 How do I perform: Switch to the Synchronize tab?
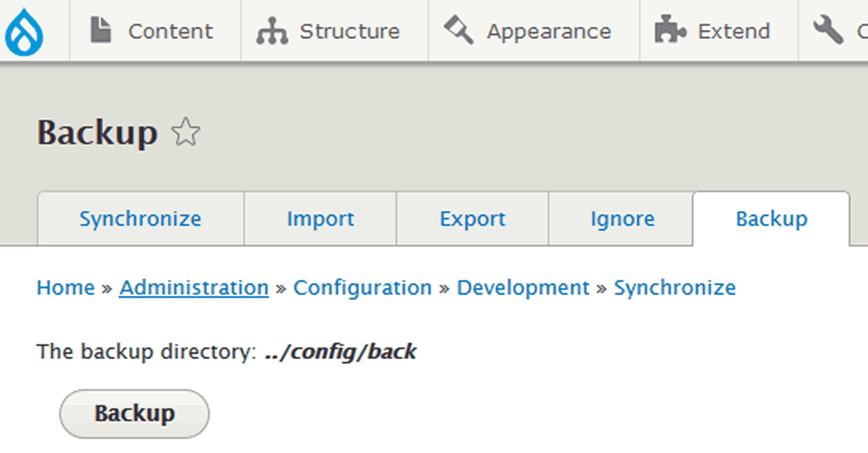tap(140, 219)
